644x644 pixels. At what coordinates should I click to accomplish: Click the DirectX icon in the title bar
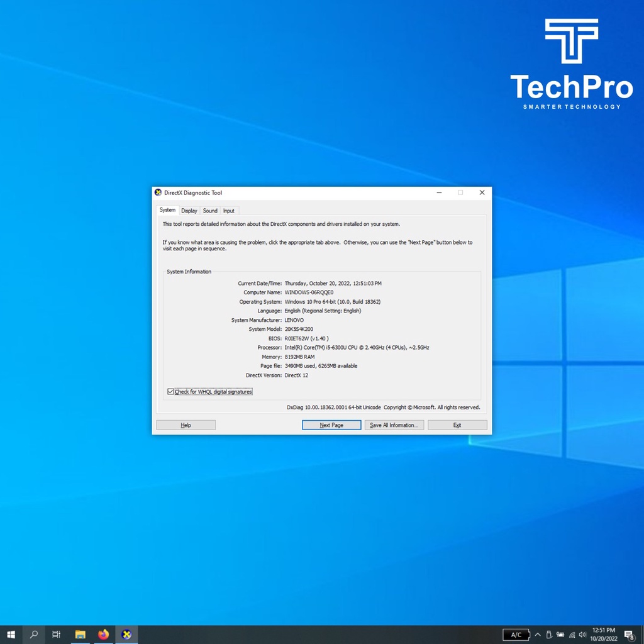click(x=158, y=192)
